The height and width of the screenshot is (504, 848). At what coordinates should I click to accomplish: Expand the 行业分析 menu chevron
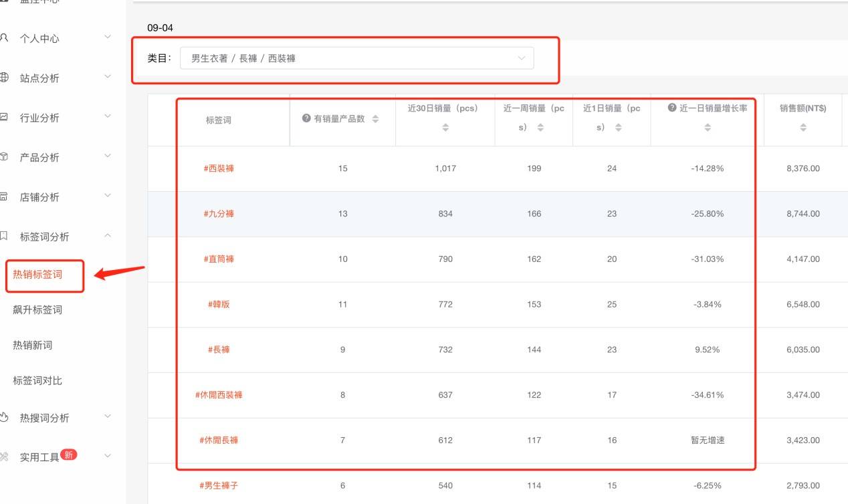tap(108, 116)
